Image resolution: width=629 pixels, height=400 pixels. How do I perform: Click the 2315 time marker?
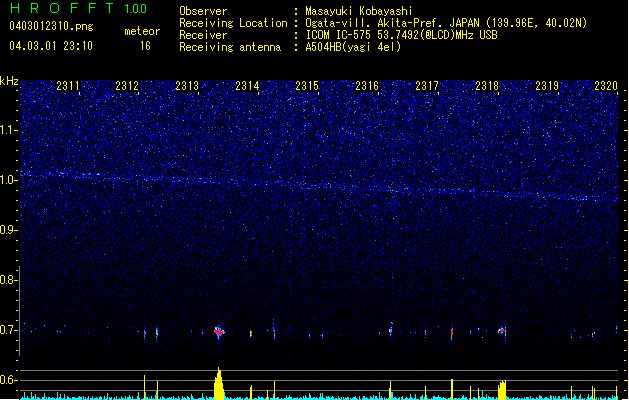tap(307, 86)
